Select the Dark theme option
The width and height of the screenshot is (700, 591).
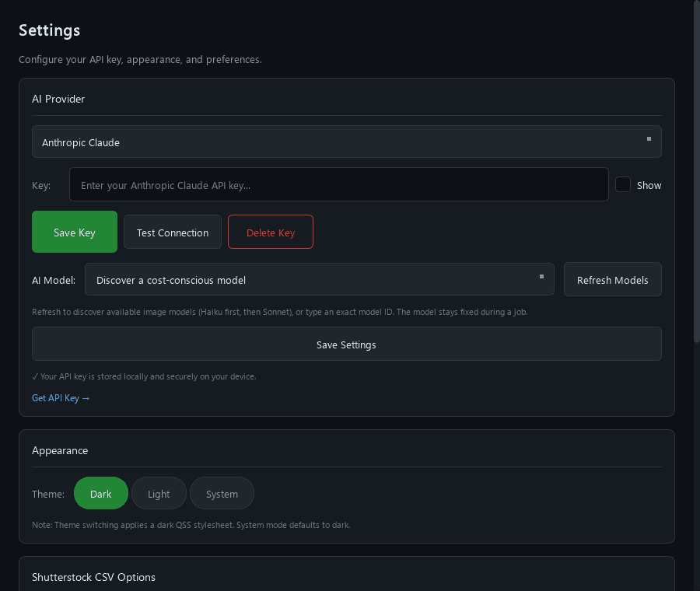point(101,493)
